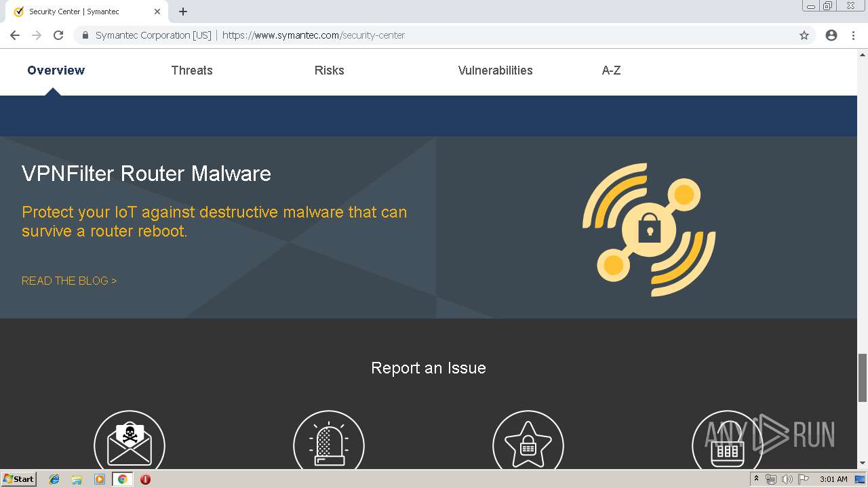Show hidden system tray icons
The width and height of the screenshot is (868, 488).
pyautogui.click(x=756, y=479)
